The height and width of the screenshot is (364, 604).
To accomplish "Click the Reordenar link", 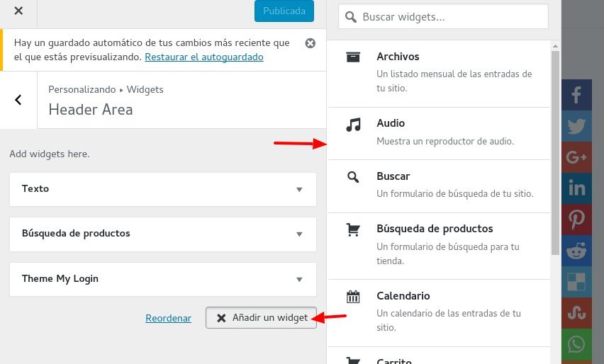I will tap(168, 318).
